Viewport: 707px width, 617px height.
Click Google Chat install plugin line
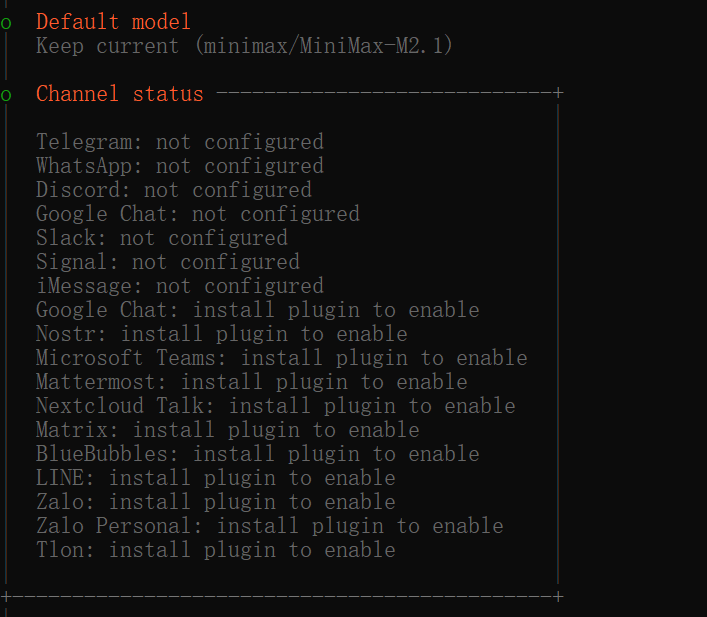(258, 310)
